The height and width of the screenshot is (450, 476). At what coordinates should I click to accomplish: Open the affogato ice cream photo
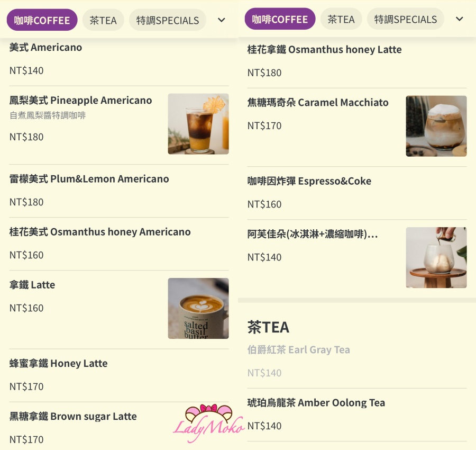(436, 257)
